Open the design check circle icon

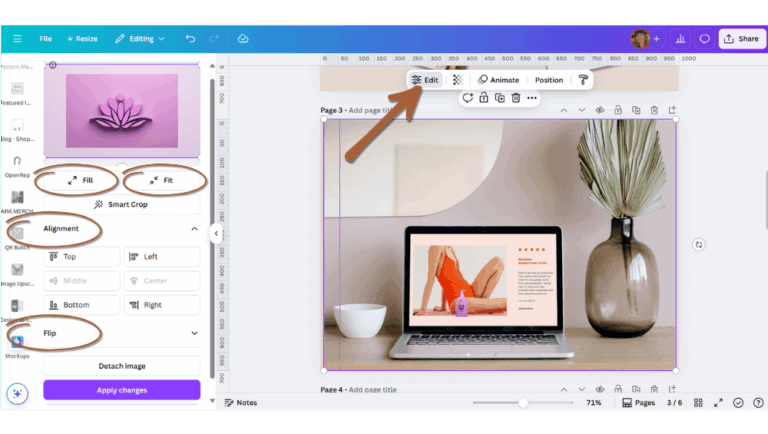click(738, 403)
